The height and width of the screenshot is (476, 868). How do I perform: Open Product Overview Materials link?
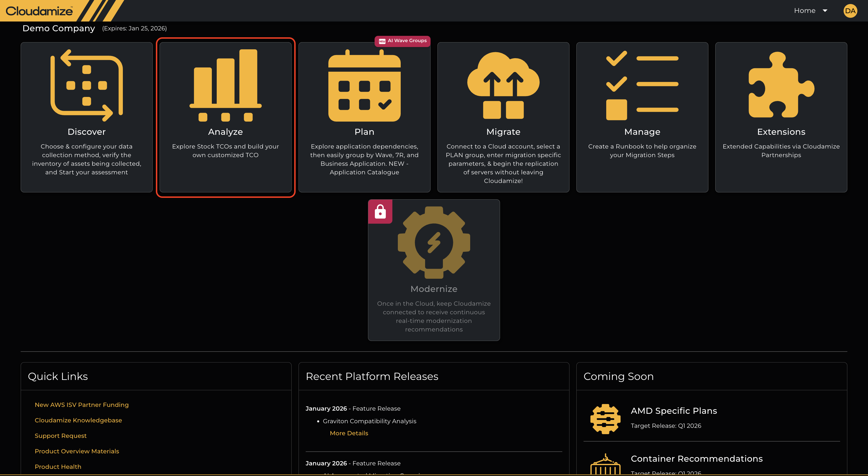(77, 451)
